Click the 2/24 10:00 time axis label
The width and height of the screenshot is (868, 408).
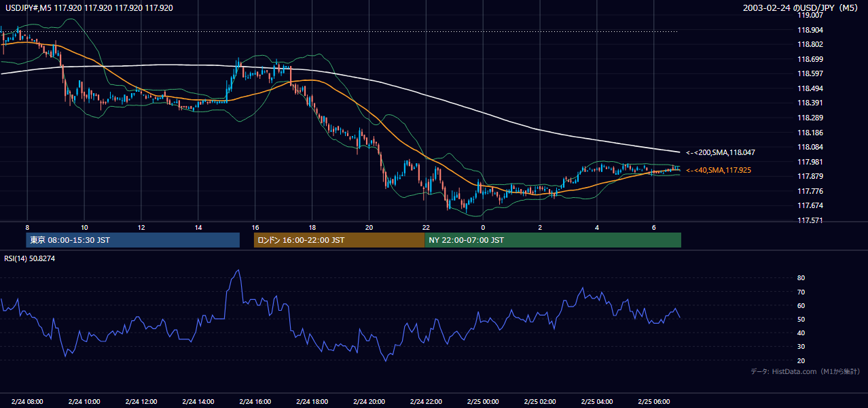coord(84,402)
